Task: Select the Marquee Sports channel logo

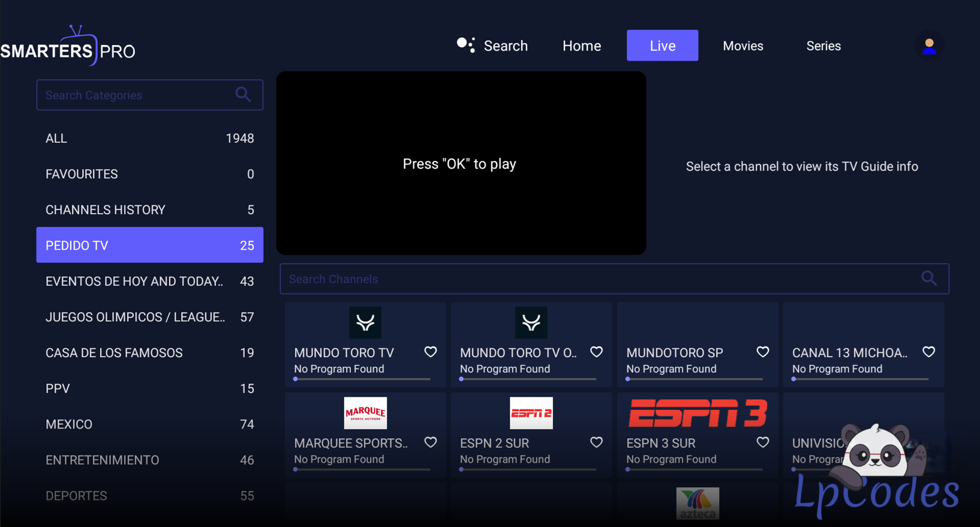Action: point(365,413)
